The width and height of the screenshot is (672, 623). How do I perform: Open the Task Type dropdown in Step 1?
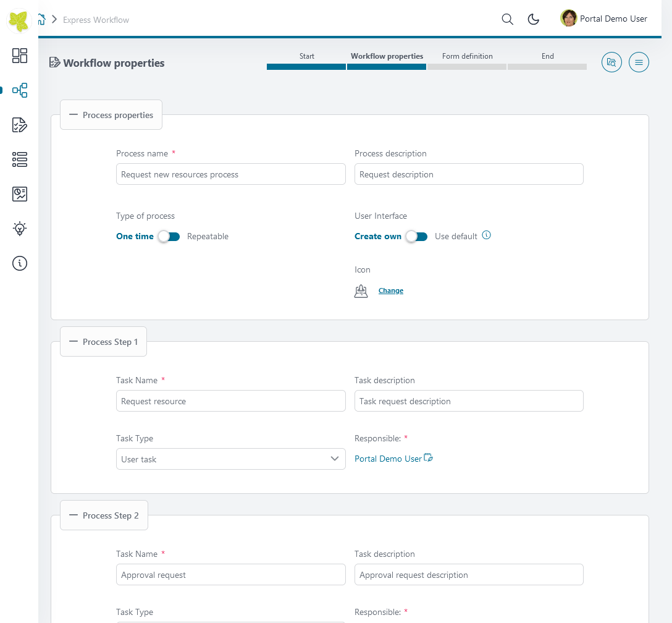tap(230, 459)
